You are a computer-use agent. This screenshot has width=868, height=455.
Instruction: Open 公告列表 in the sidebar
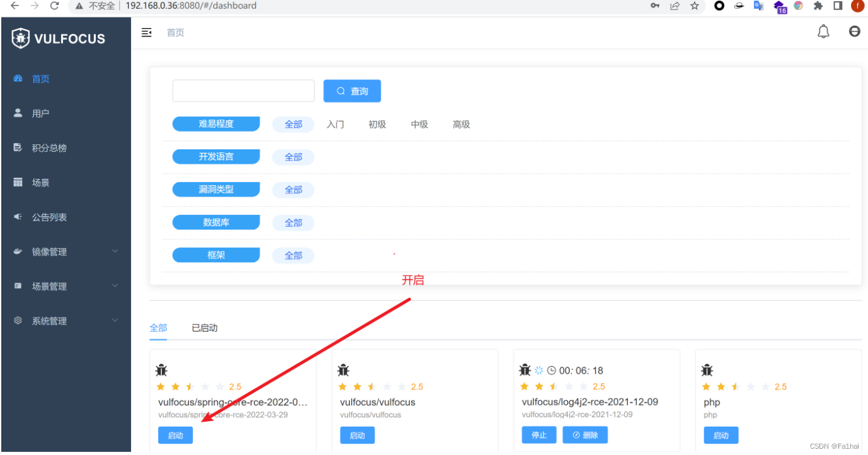(66, 217)
